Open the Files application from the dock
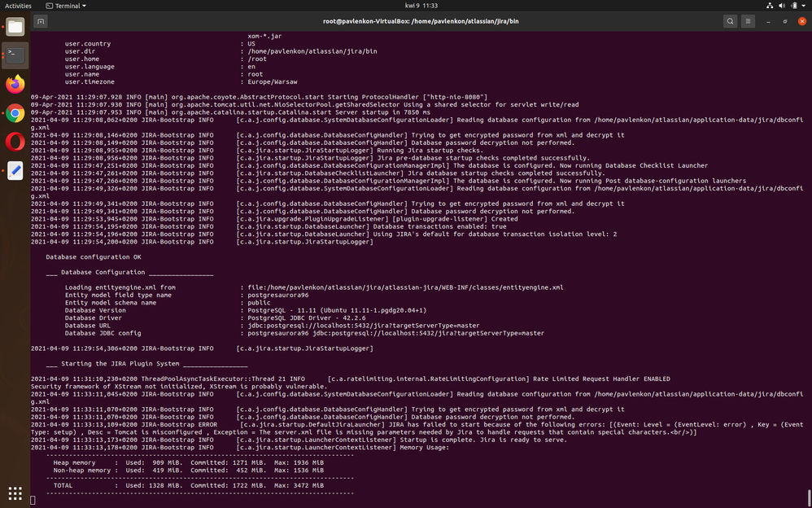This screenshot has width=812, height=508. coord(15,26)
